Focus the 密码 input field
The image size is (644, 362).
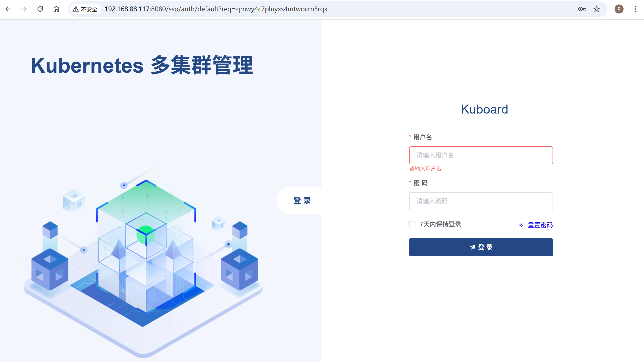pos(481,201)
